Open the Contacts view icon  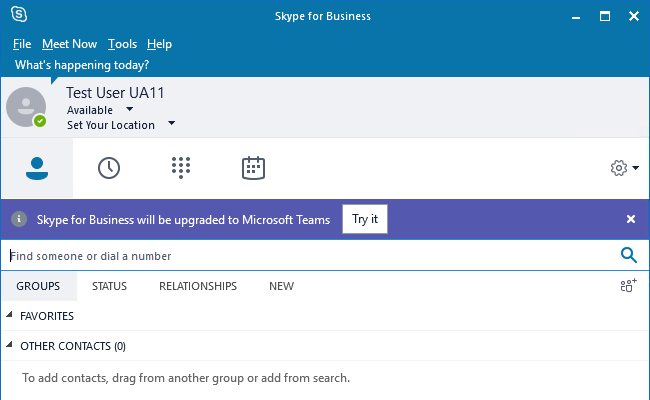37,168
